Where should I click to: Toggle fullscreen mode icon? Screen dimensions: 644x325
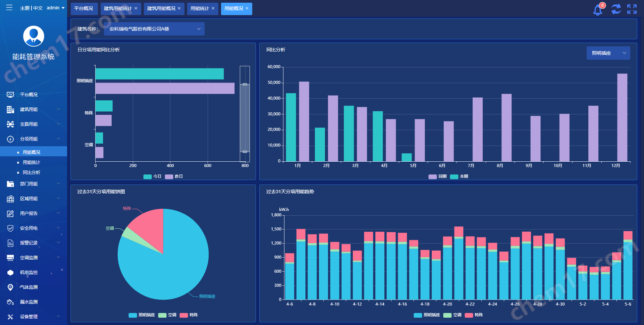(632, 9)
